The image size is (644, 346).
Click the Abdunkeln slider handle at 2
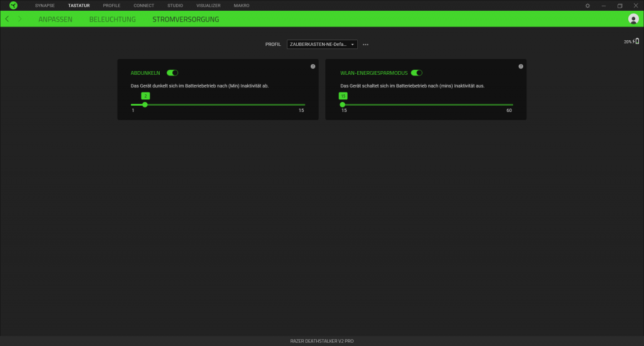click(145, 105)
